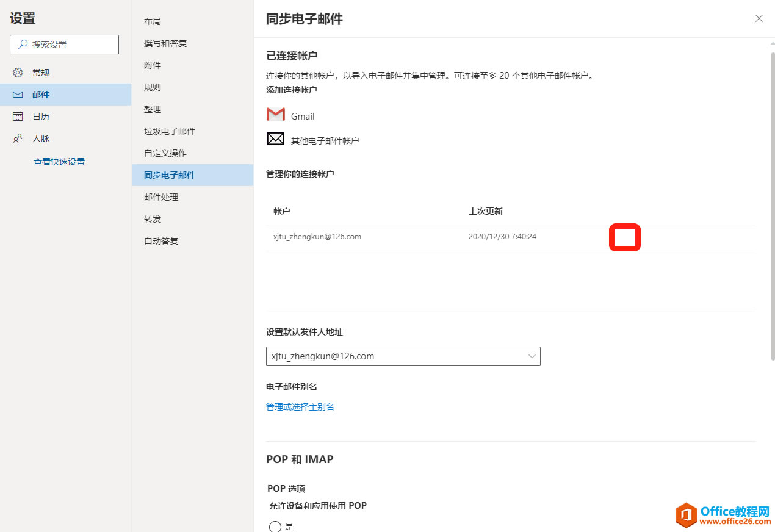Open 垃圾电子邮件 settings page
The width and height of the screenshot is (775, 532).
(x=192, y=131)
